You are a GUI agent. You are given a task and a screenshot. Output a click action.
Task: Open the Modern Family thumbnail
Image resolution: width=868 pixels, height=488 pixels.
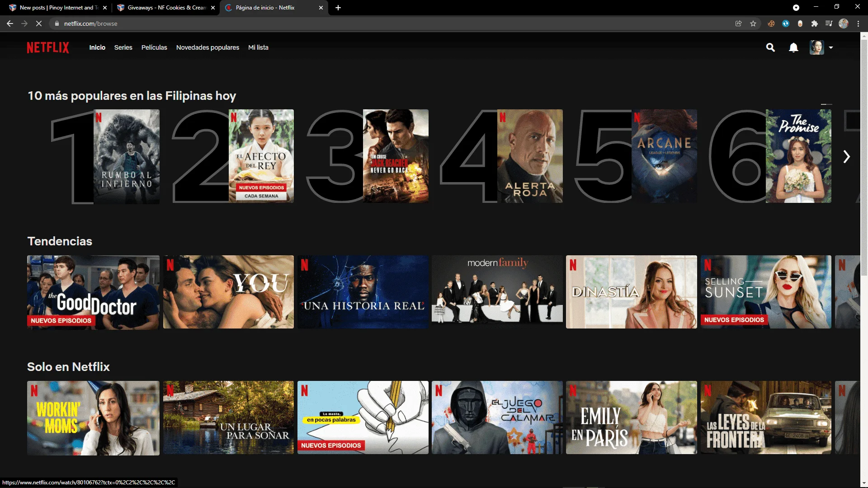(497, 292)
